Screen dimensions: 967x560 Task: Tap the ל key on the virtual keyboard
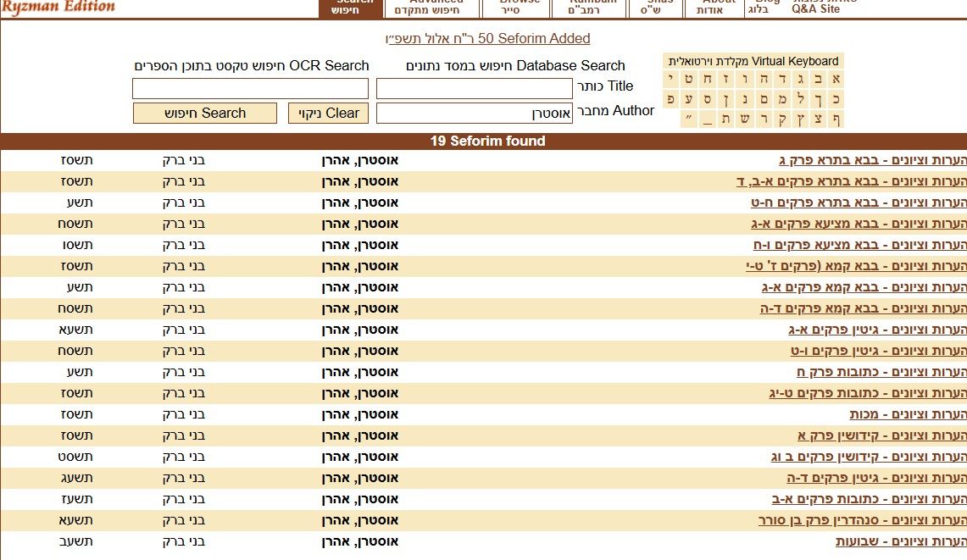tap(801, 98)
